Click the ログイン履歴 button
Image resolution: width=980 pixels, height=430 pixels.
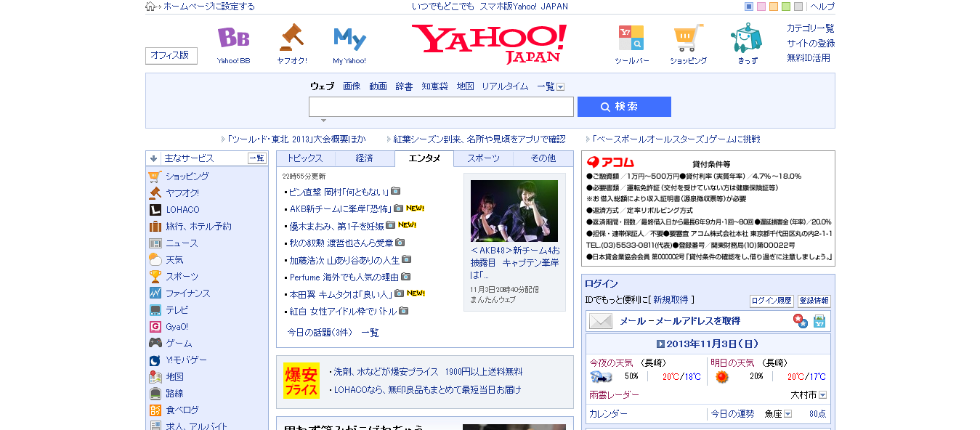point(772,301)
